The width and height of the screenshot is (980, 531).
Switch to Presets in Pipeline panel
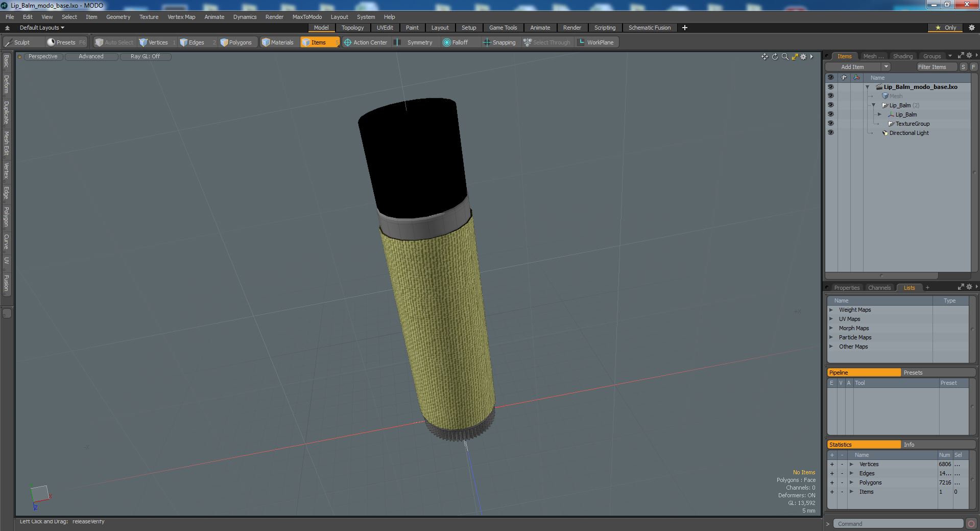pyautogui.click(x=938, y=373)
